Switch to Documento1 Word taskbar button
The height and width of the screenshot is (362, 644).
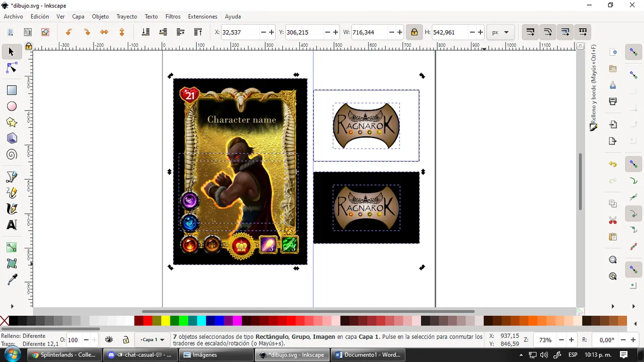(x=368, y=355)
